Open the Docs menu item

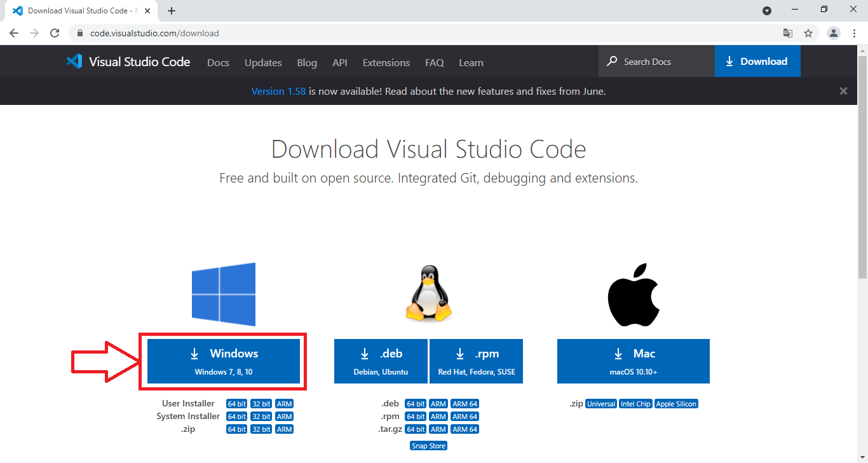[218, 62]
